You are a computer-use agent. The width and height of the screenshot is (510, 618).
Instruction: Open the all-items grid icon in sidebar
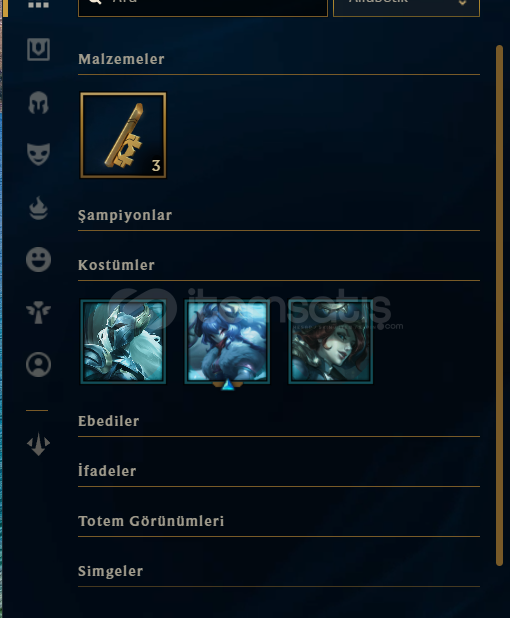coord(38,4)
